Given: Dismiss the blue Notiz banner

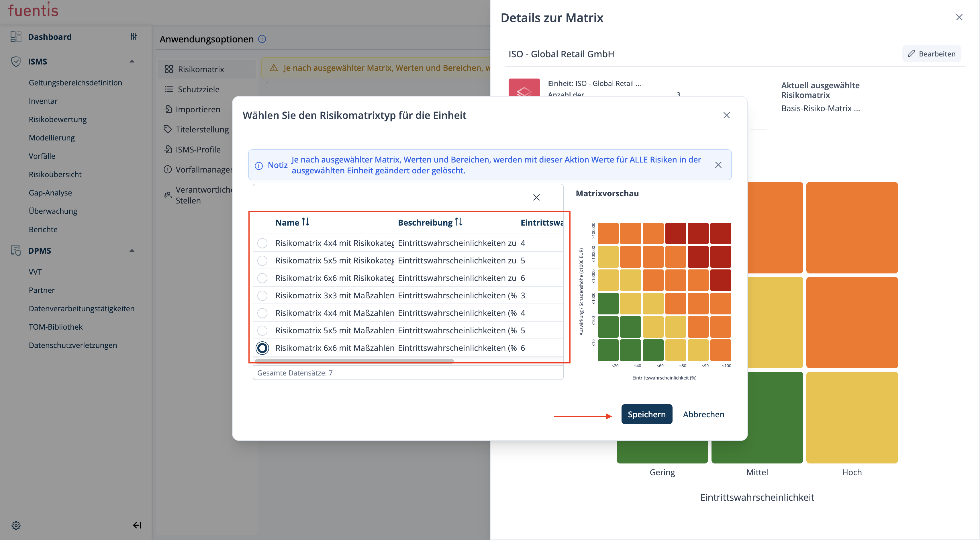Looking at the screenshot, I should 718,165.
